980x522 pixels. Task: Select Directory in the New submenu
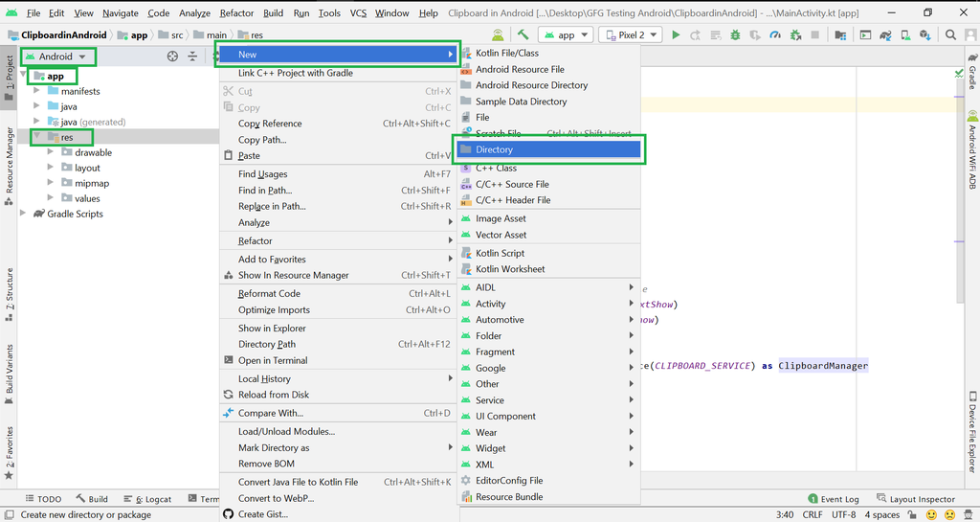pyautogui.click(x=494, y=149)
